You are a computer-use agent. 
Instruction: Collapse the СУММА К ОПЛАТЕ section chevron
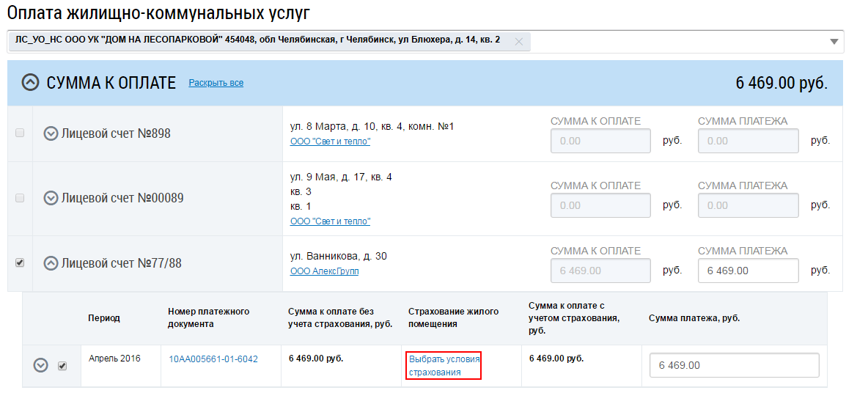tap(30, 83)
